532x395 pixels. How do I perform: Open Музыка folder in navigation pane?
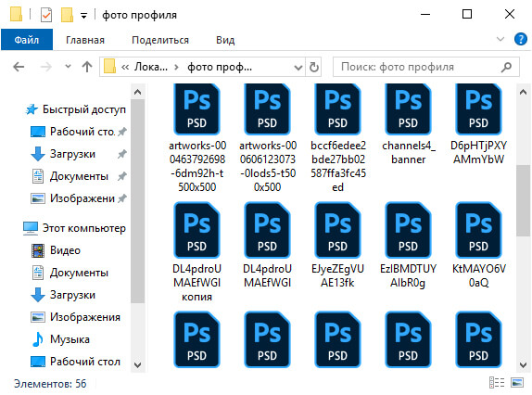(60, 339)
